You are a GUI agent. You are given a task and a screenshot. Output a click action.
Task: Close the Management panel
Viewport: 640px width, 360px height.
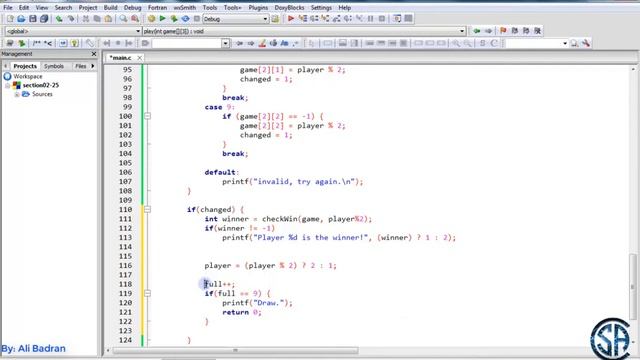[94, 54]
